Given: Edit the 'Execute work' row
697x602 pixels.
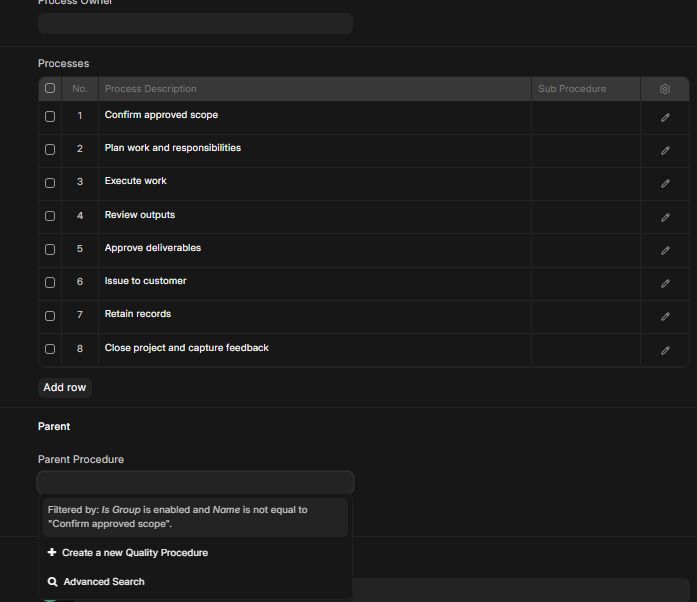Looking at the screenshot, I should pyautogui.click(x=665, y=183).
